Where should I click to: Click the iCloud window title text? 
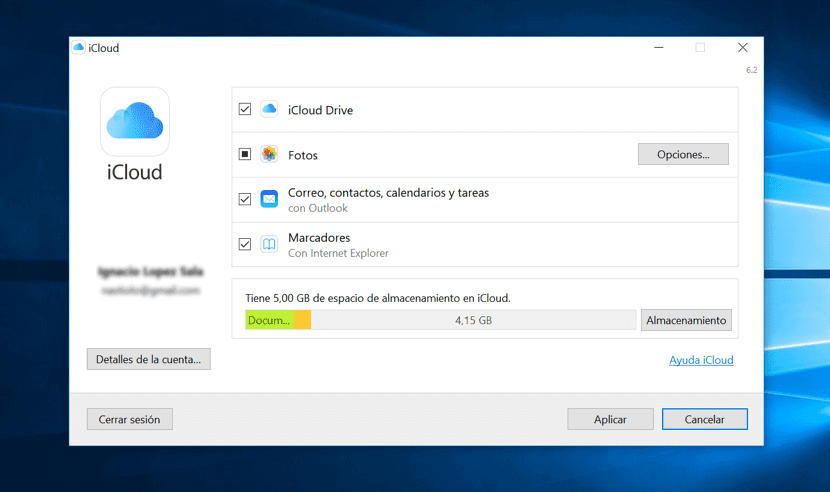[104, 48]
